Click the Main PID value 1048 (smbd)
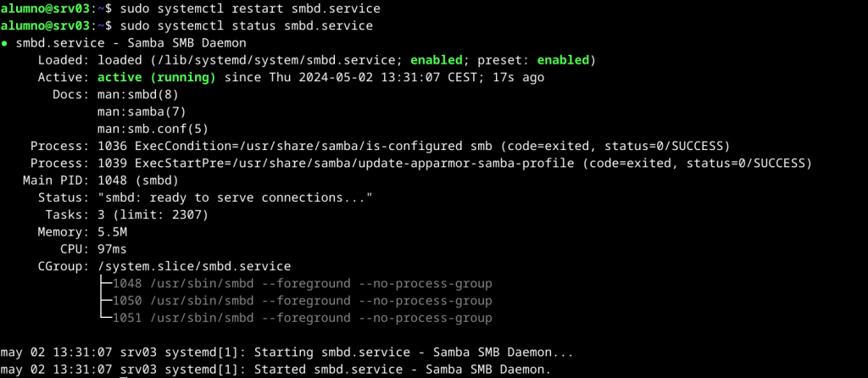868x378 pixels. 138,180
